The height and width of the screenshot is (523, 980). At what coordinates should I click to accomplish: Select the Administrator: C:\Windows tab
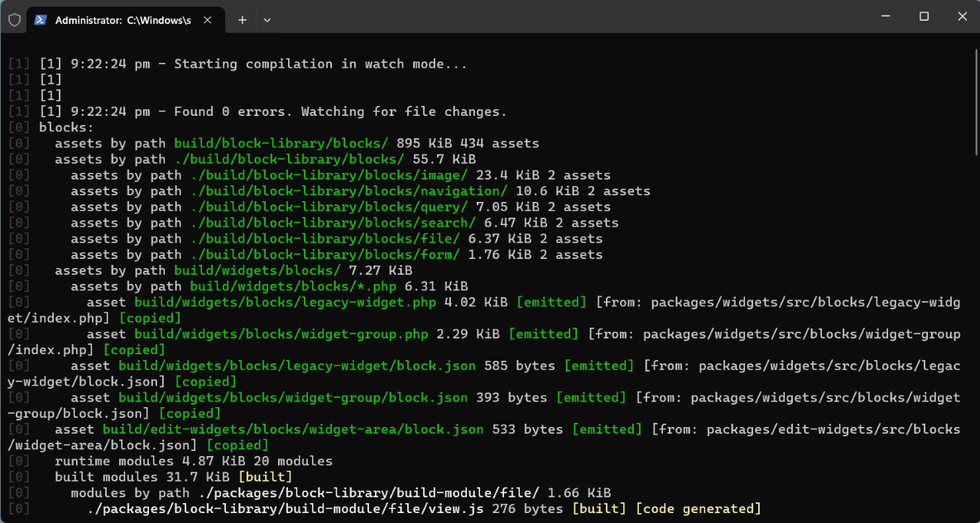coord(122,20)
